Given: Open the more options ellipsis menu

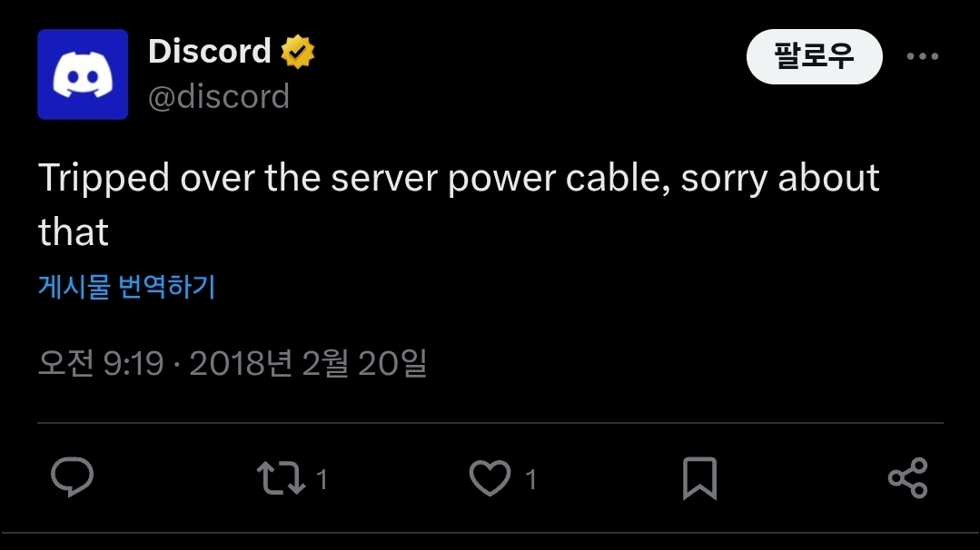Looking at the screenshot, I should [x=922, y=56].
